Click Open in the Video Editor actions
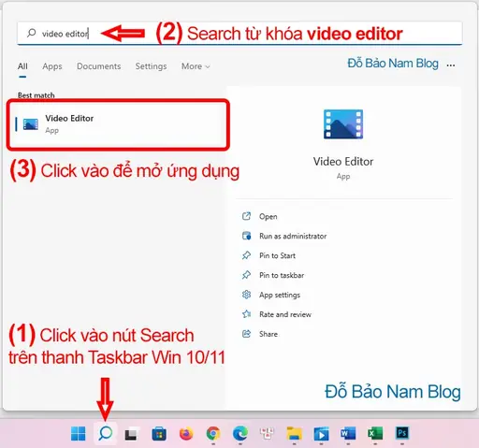Screen dimensions: 479x448 tap(268, 217)
